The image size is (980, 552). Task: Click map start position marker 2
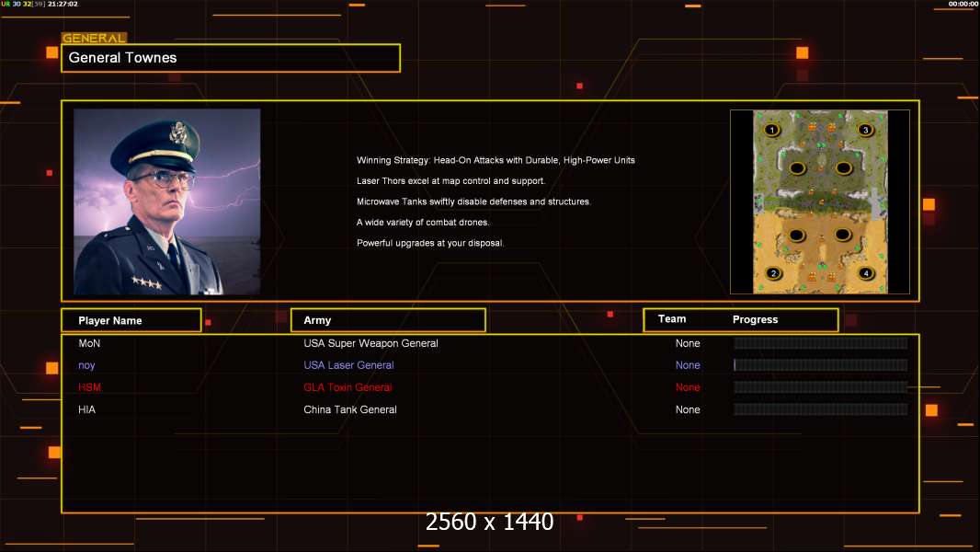point(773,273)
